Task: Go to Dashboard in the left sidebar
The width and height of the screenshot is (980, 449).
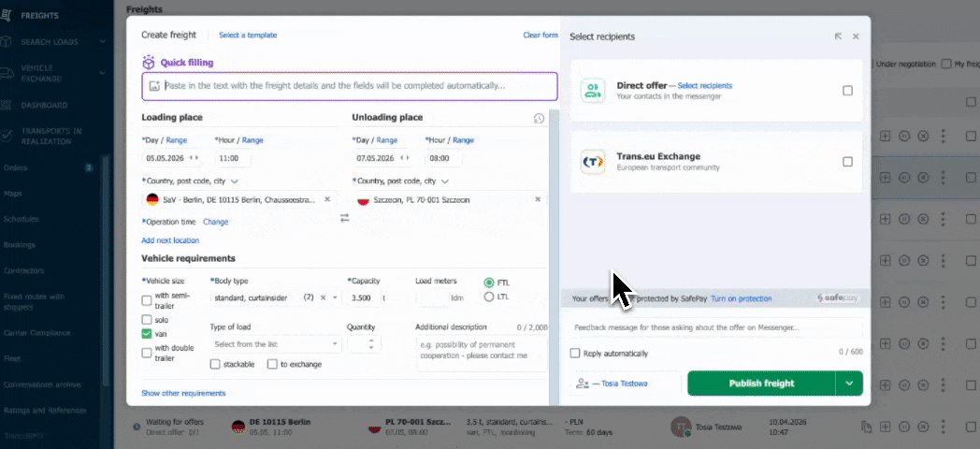Action: (x=44, y=105)
